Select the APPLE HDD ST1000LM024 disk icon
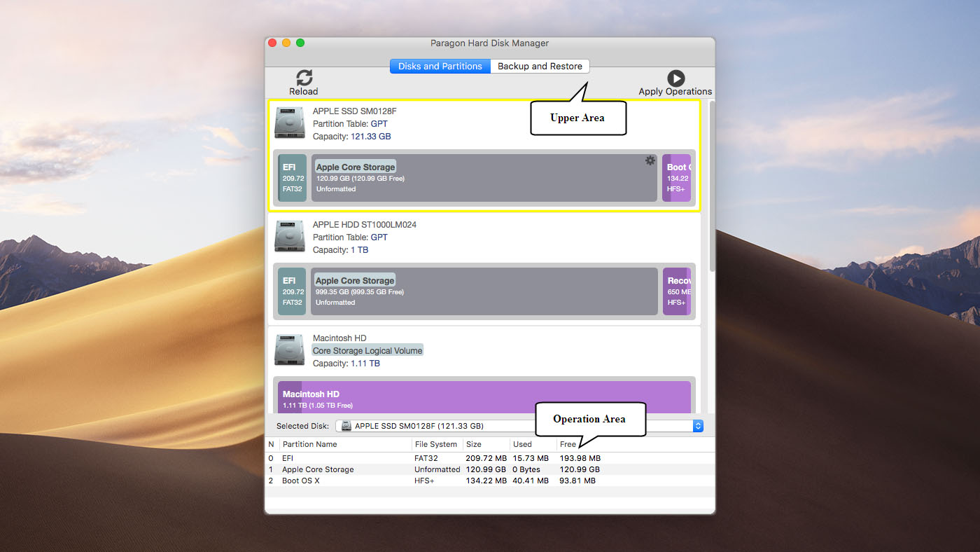The height and width of the screenshot is (552, 980). tap(290, 236)
